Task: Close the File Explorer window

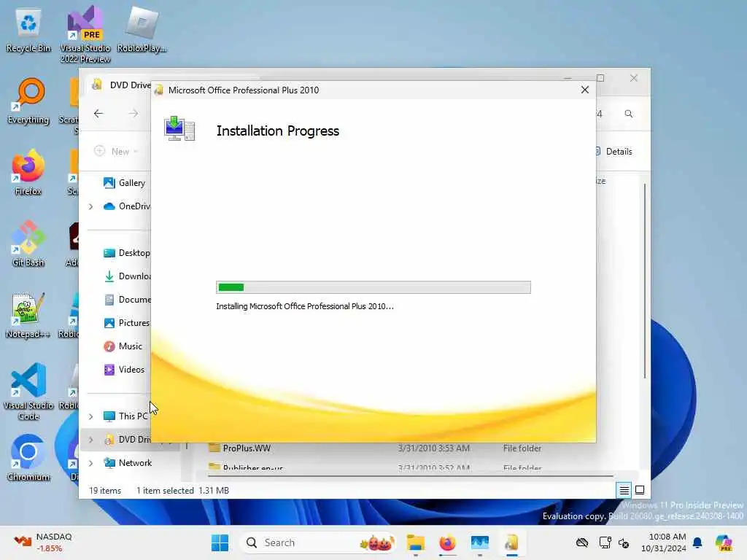Action: 634,77
